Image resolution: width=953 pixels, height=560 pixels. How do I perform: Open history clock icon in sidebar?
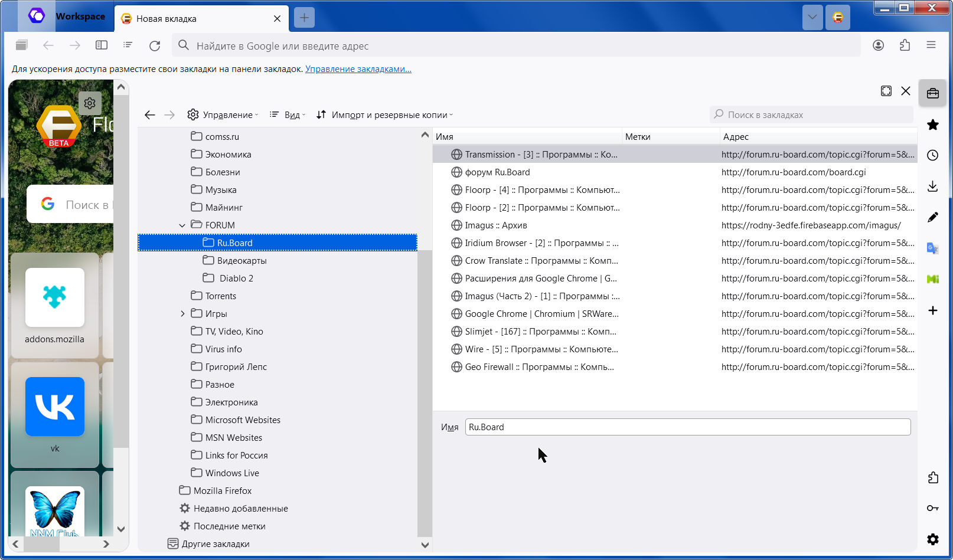[933, 155]
